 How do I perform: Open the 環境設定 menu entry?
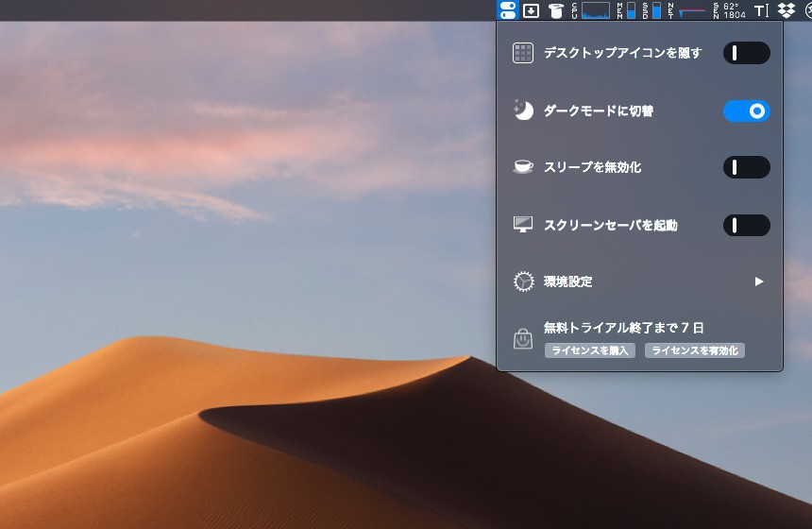pyautogui.click(x=639, y=282)
